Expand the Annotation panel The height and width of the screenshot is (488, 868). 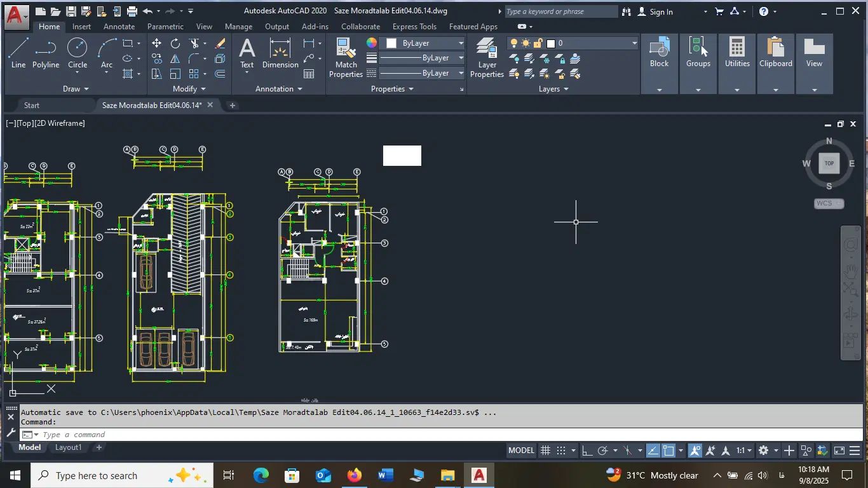tap(279, 89)
